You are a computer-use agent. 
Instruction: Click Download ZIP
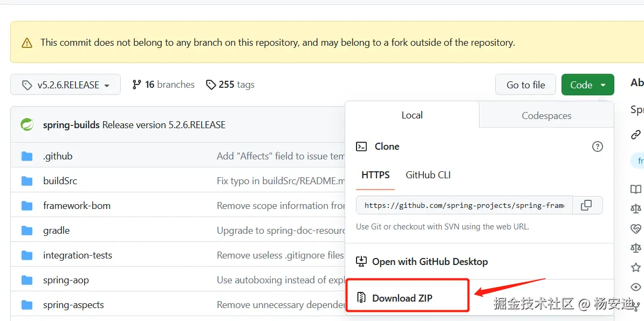402,298
